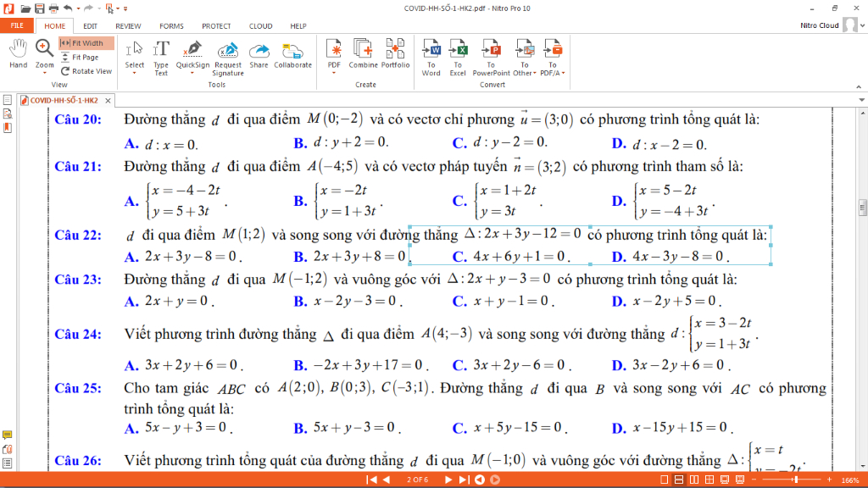Select the Hand tool
Image resolution: width=868 pixels, height=488 pixels.
point(19,53)
